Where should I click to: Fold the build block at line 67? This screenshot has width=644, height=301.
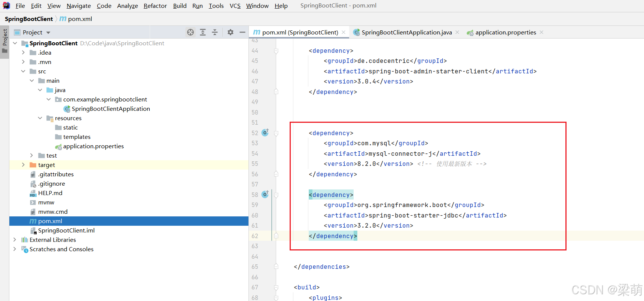click(276, 288)
